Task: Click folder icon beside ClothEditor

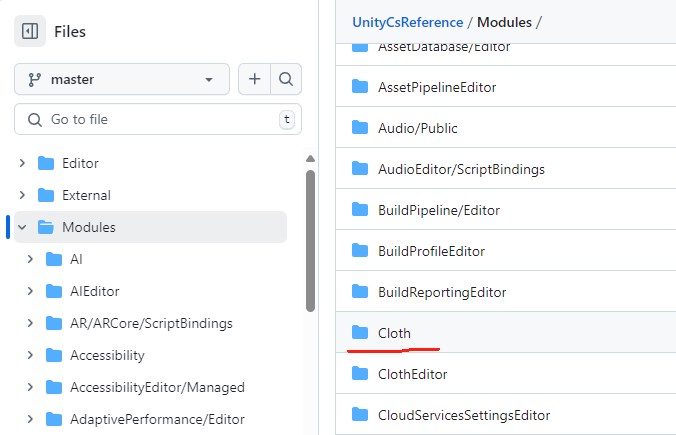Action: 360,373
